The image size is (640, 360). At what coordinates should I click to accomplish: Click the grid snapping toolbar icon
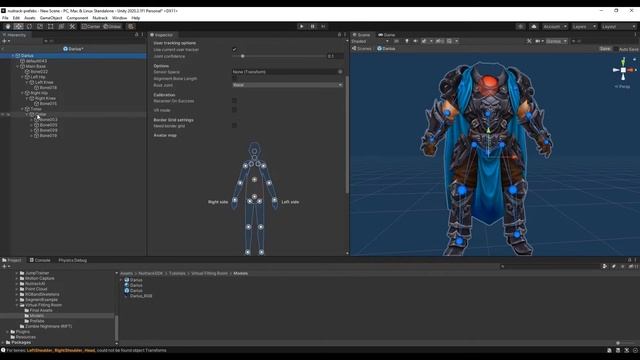point(131,27)
